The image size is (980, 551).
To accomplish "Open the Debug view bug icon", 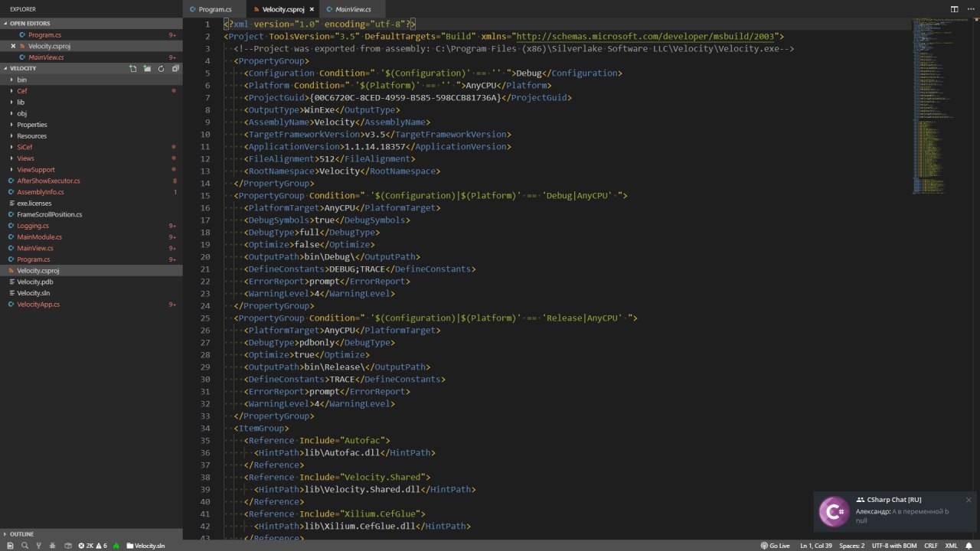I will pos(53,546).
